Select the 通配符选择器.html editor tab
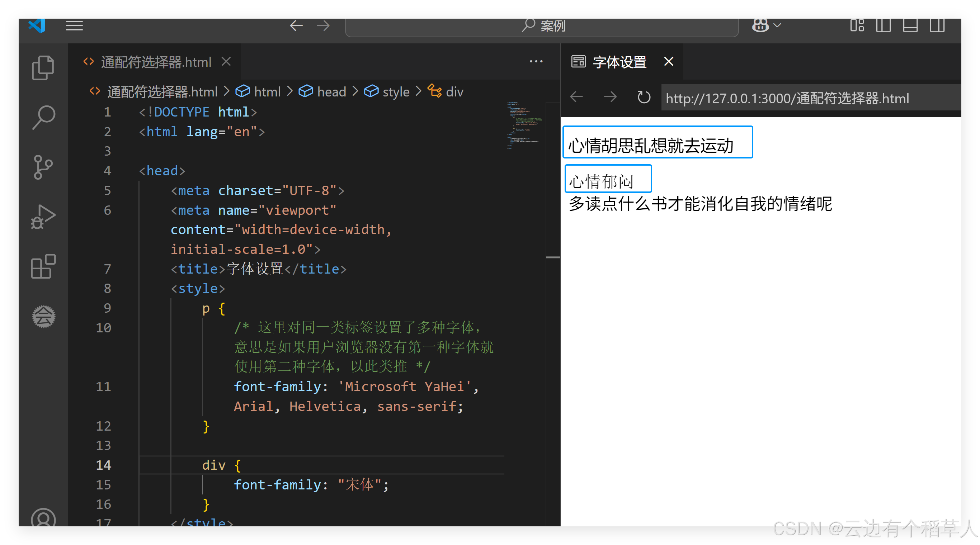 [156, 62]
